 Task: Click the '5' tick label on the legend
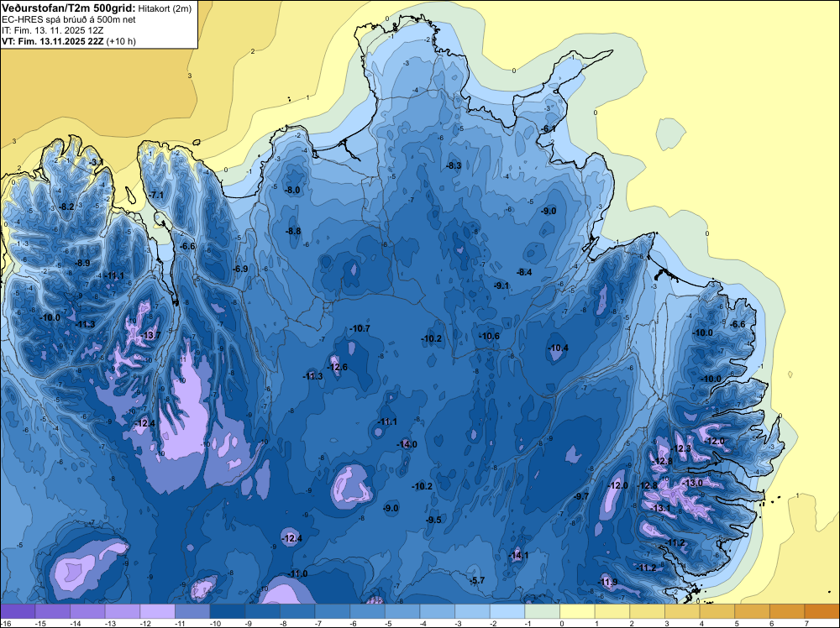click(736, 624)
